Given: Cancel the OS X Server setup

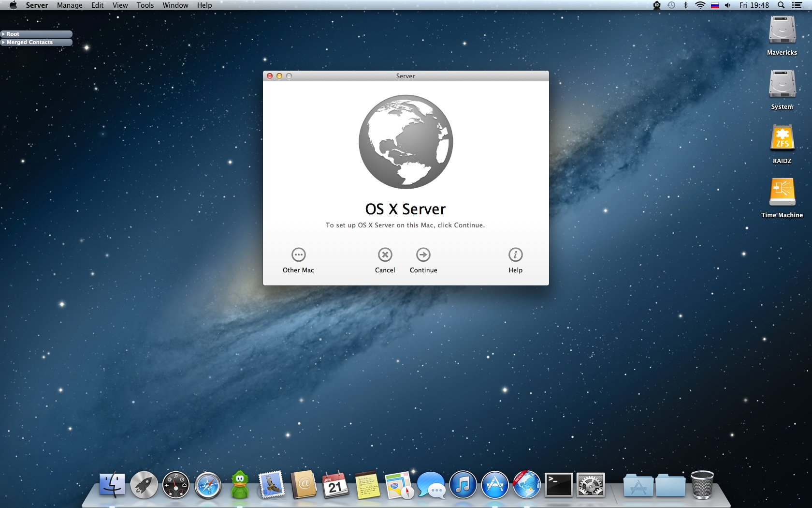Looking at the screenshot, I should tap(385, 260).
